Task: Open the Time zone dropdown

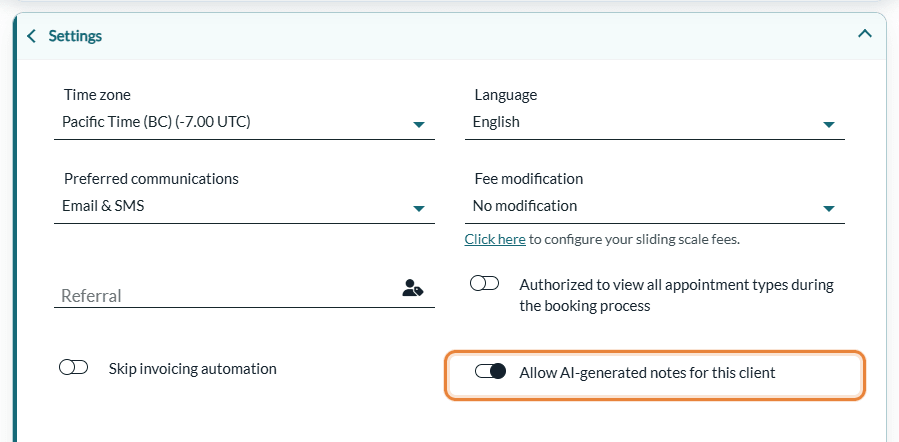Action: tap(244, 122)
